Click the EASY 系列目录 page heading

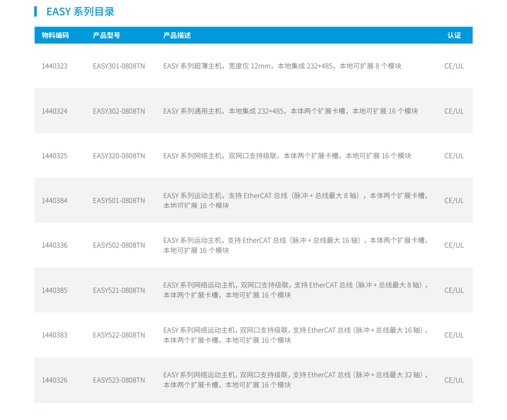[x=80, y=12]
